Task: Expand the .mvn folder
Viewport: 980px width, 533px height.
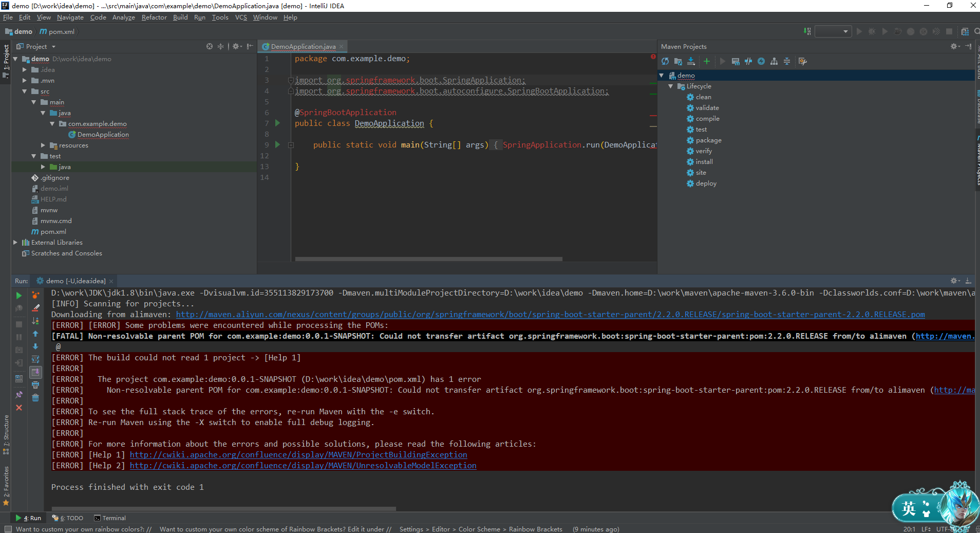Action: (x=25, y=81)
